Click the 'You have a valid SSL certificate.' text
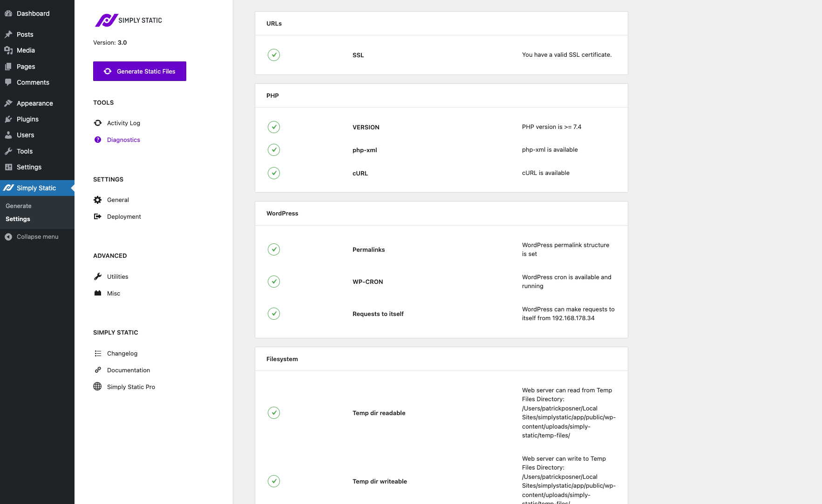Image resolution: width=822 pixels, height=504 pixels. [x=567, y=54]
